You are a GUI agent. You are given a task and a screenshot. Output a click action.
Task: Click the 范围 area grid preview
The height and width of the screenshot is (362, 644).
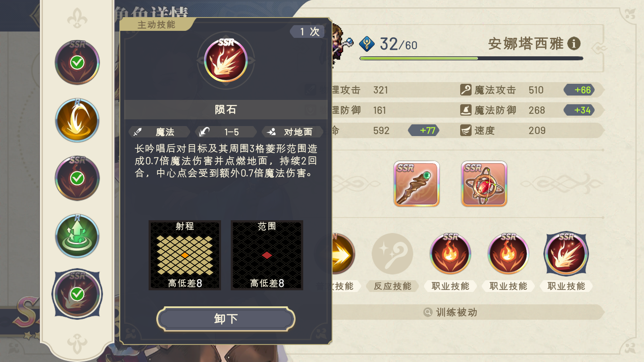pyautogui.click(x=267, y=255)
